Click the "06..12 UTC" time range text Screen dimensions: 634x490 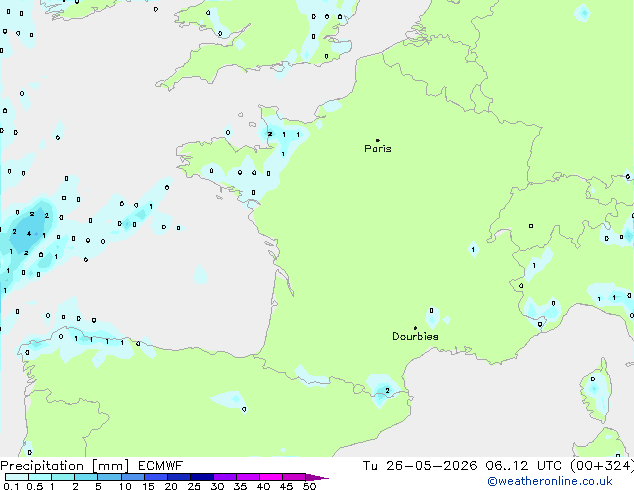point(524,466)
